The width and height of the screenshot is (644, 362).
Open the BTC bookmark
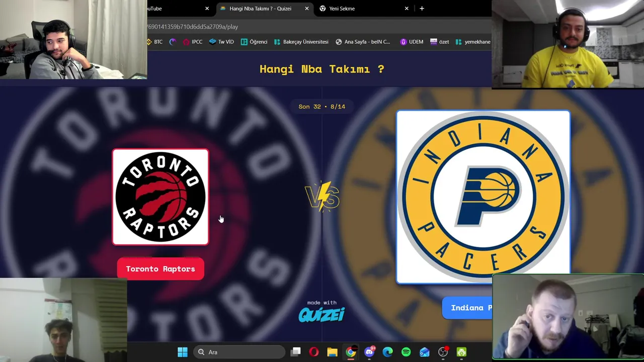tap(154, 42)
